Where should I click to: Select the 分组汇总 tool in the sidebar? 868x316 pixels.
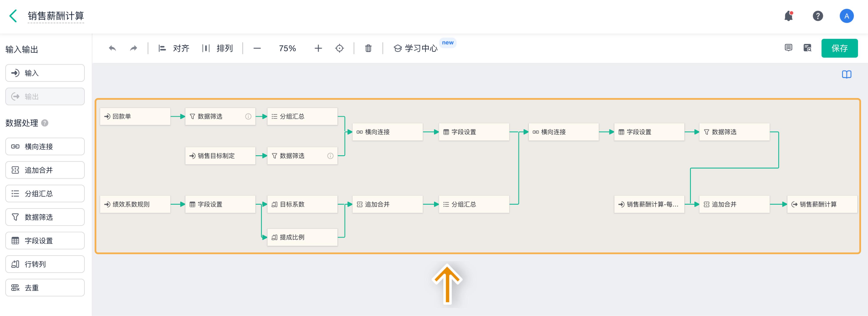pyautogui.click(x=45, y=193)
